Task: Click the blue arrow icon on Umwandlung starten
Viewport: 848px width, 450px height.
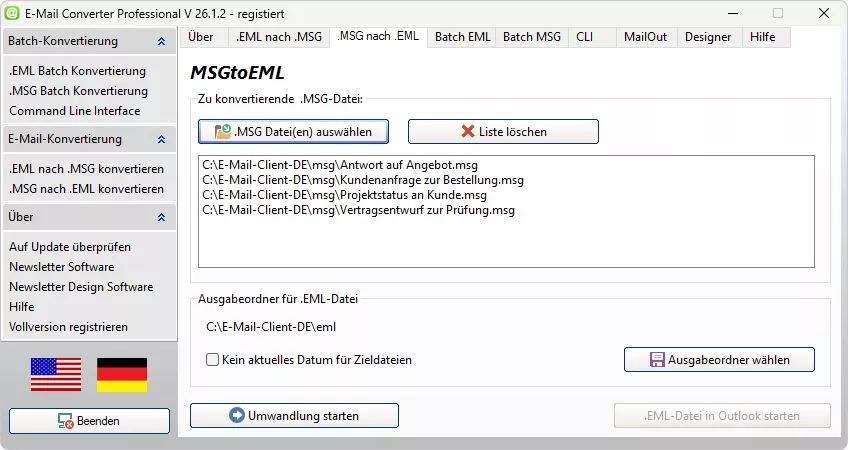Action: pyautogui.click(x=237, y=415)
